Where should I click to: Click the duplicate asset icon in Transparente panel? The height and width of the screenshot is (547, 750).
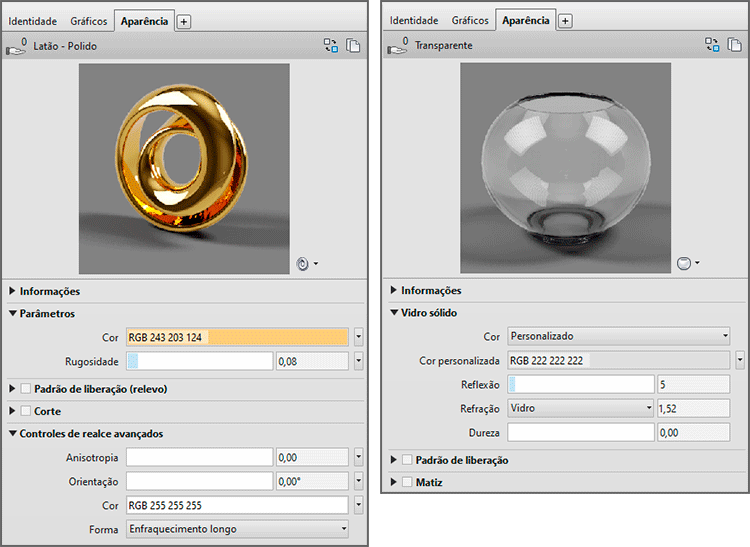point(734,45)
